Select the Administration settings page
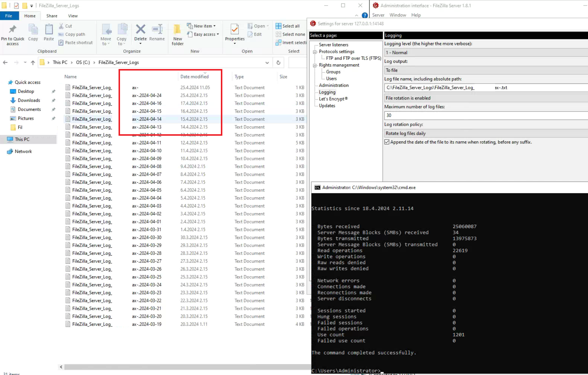 click(x=334, y=86)
